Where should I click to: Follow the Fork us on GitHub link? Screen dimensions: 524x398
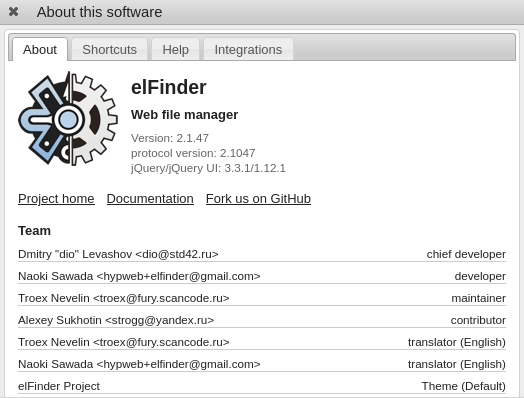pos(258,198)
